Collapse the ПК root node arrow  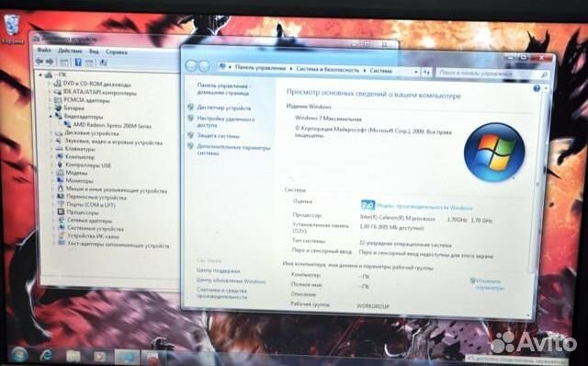click(40, 75)
